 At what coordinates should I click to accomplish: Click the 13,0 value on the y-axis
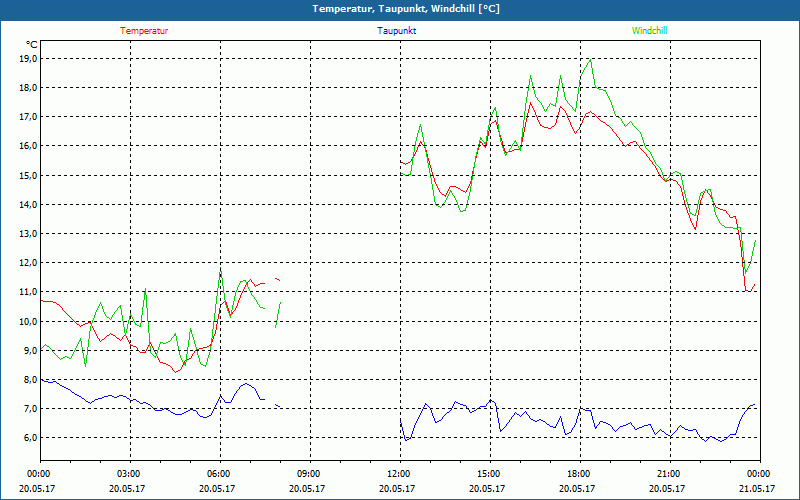[x=27, y=234]
